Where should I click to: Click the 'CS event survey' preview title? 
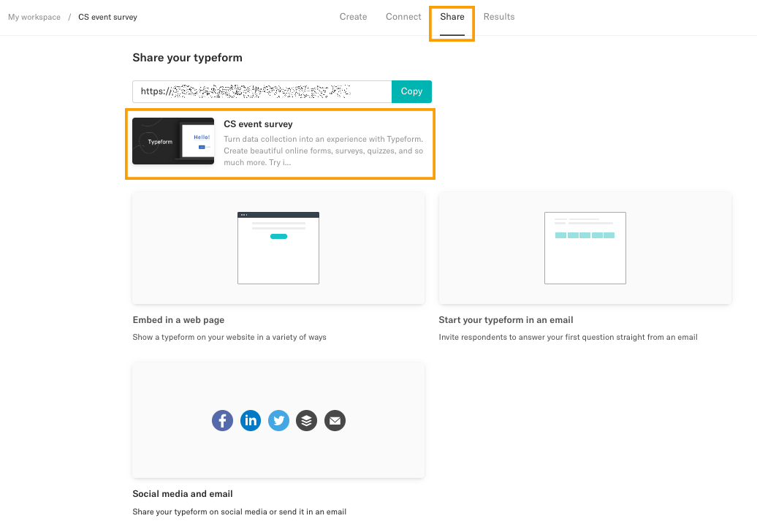(x=258, y=124)
